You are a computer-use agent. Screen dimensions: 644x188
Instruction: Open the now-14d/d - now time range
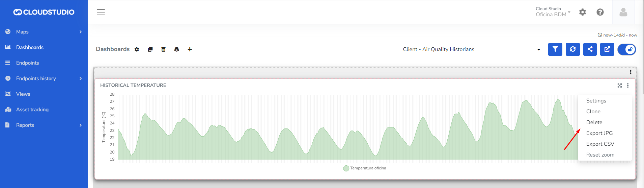point(617,35)
